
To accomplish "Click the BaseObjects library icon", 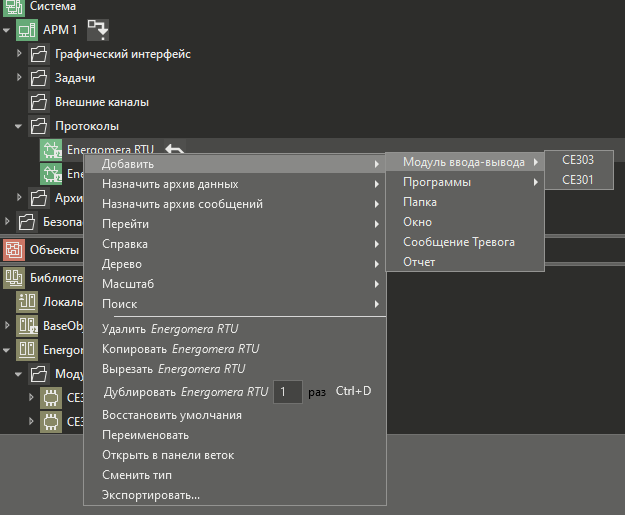I will pos(27,326).
